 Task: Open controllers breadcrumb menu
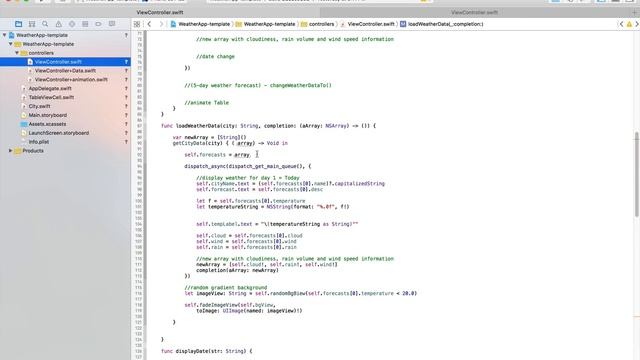(x=318, y=24)
